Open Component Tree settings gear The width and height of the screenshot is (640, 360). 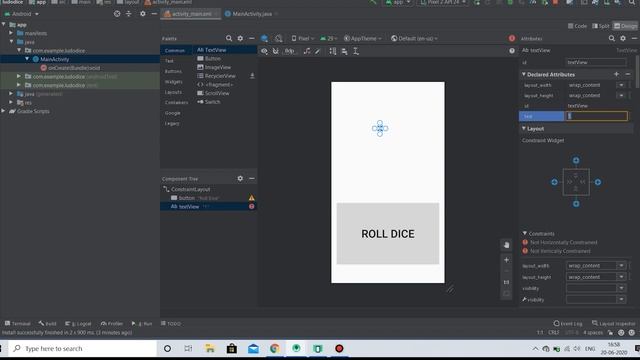pos(240,178)
